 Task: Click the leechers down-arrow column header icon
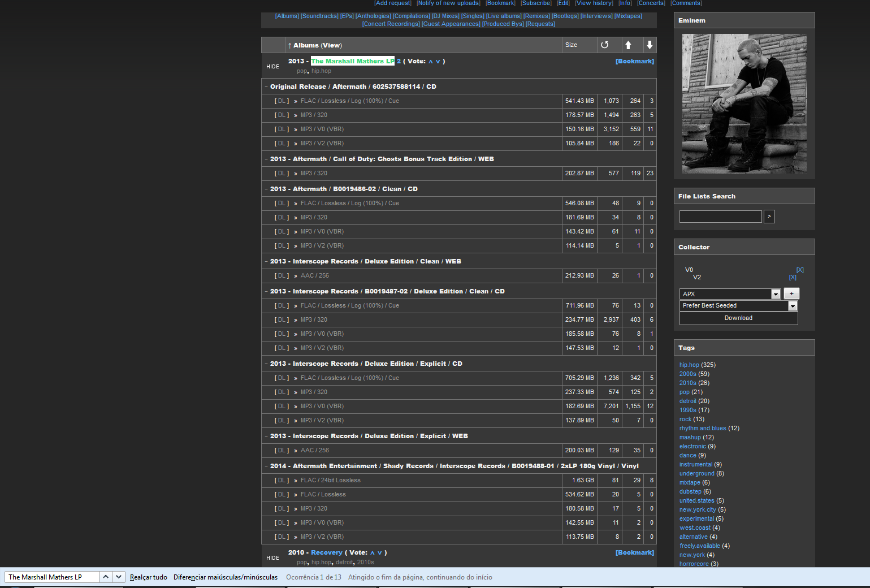650,45
